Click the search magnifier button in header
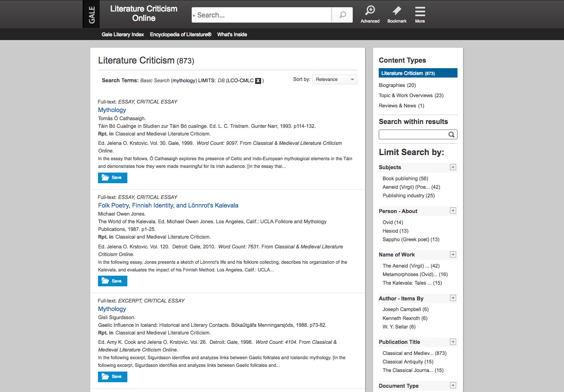The image size is (564, 392). coord(342,15)
